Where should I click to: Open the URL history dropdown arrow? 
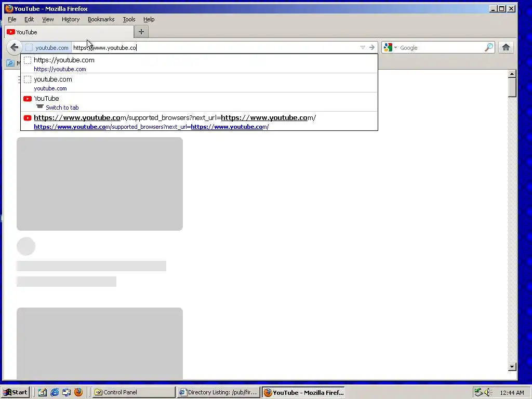[362, 47]
